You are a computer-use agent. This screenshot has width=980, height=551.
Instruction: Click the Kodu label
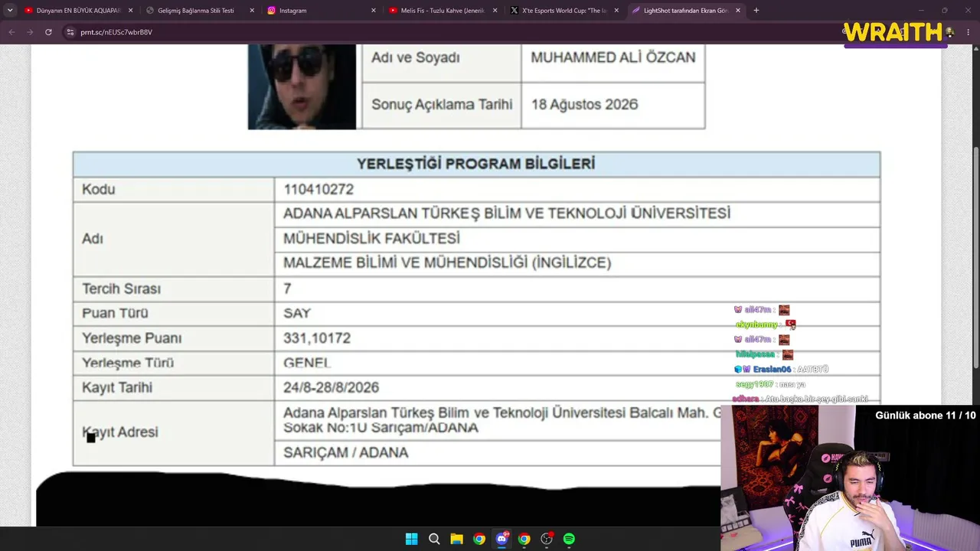(x=99, y=189)
